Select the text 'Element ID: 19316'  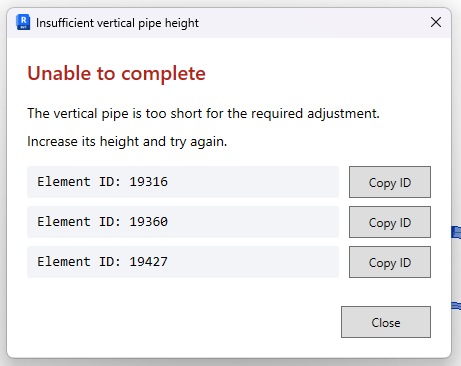[x=102, y=182]
